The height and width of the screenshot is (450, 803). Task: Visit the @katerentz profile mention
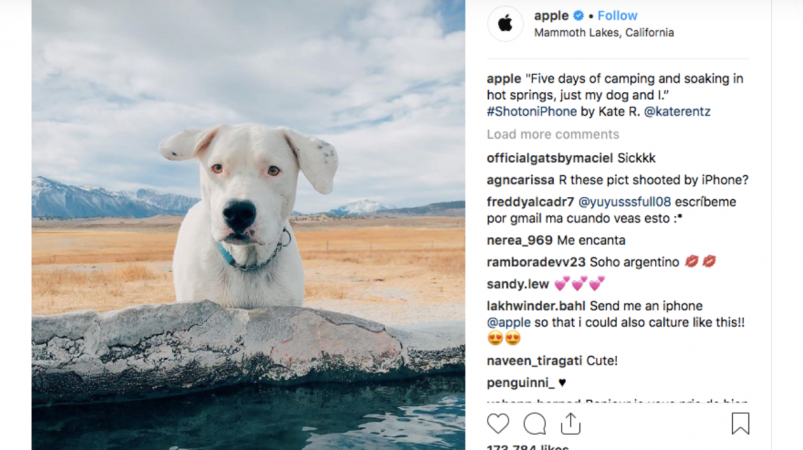677,112
